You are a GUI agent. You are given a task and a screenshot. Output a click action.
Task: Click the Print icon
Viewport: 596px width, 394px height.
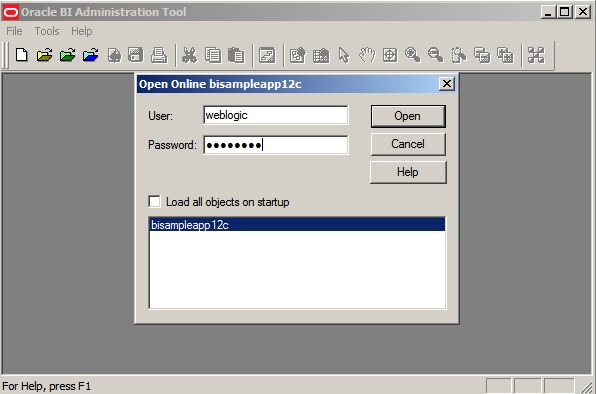159,55
